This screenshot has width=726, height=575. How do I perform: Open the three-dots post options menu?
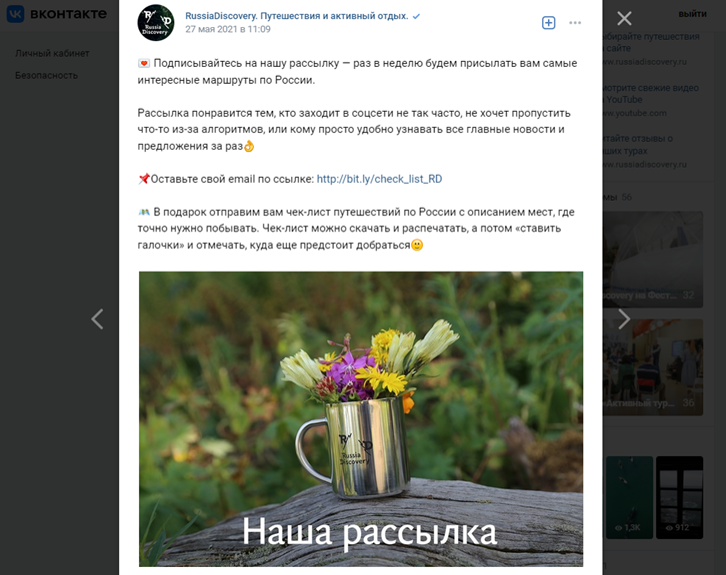[575, 23]
